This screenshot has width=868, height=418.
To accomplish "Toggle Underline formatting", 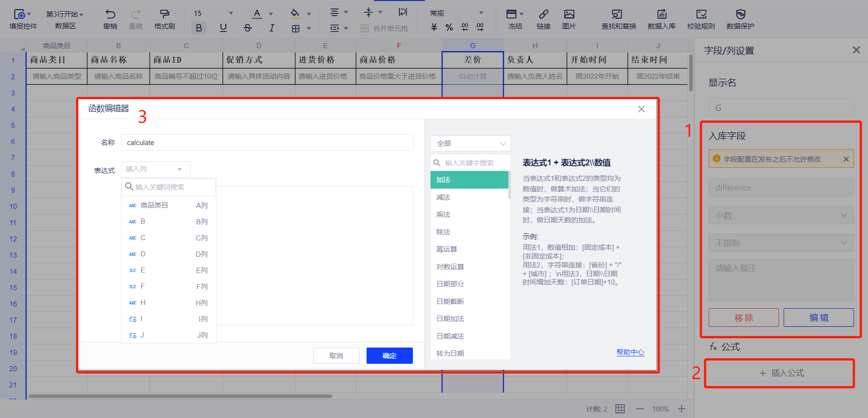I will 223,28.
